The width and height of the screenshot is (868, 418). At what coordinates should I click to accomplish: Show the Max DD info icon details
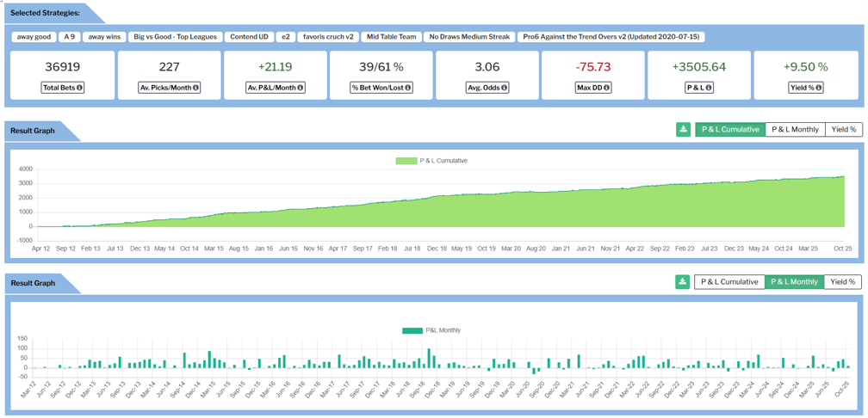(607, 88)
